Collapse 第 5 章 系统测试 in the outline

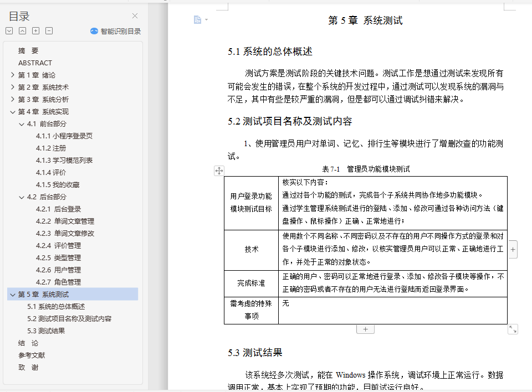click(x=13, y=295)
